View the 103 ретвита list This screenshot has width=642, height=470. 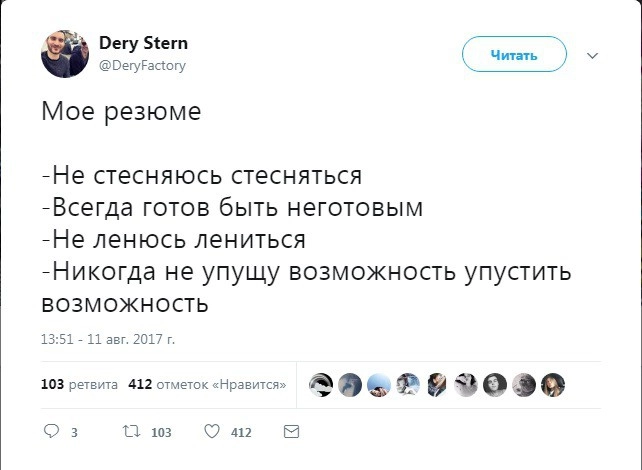tap(79, 384)
